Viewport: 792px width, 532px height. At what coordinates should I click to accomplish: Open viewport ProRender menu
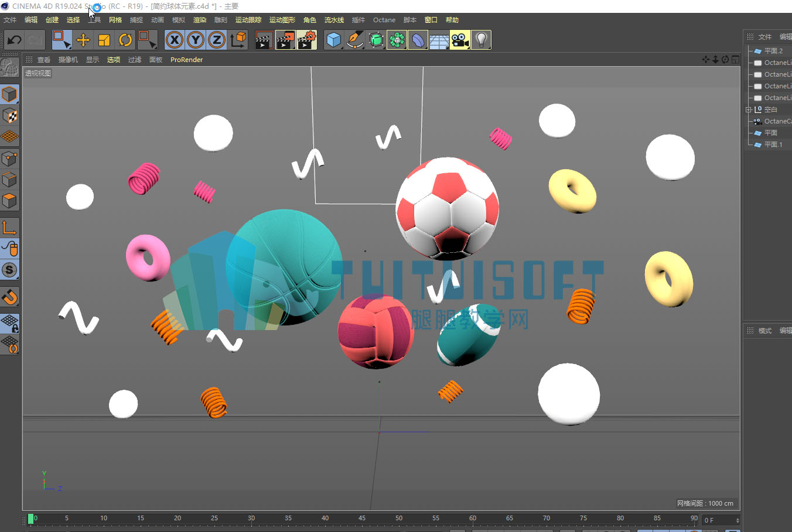tap(186, 60)
